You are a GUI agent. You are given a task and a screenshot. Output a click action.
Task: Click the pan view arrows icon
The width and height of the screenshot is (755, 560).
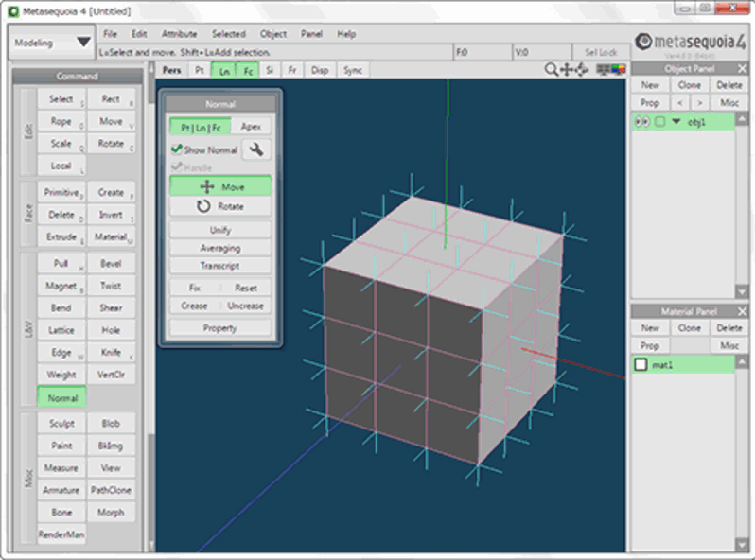[x=567, y=70]
